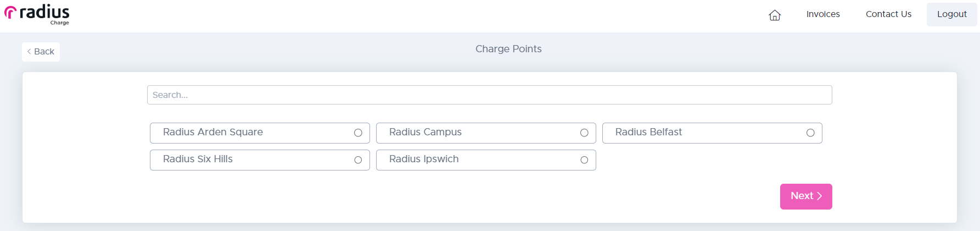980x231 pixels.
Task: Open the Contact Us page
Action: coord(888,14)
